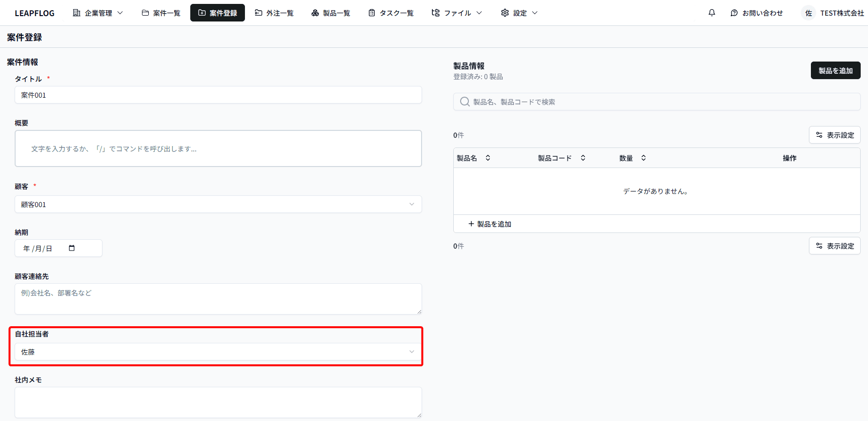The image size is (868, 421).
Task: Click the 社内メモ textarea
Action: (x=218, y=402)
